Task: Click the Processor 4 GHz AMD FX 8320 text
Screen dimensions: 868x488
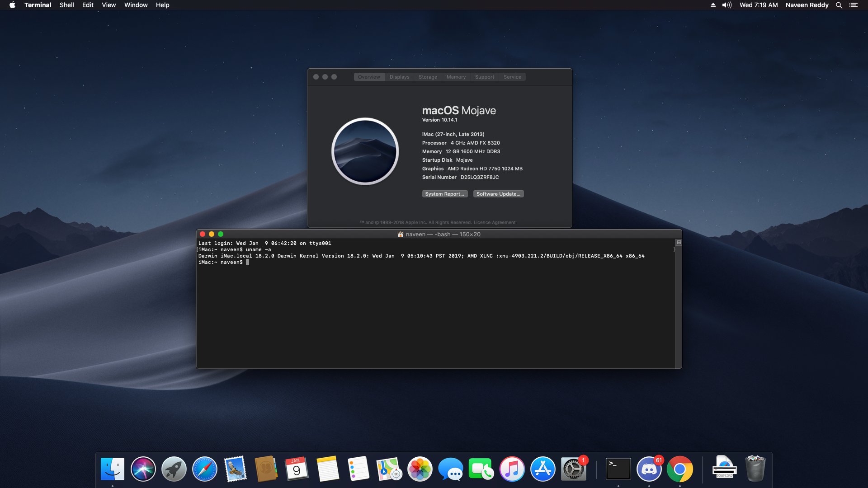Action: pyautogui.click(x=461, y=143)
